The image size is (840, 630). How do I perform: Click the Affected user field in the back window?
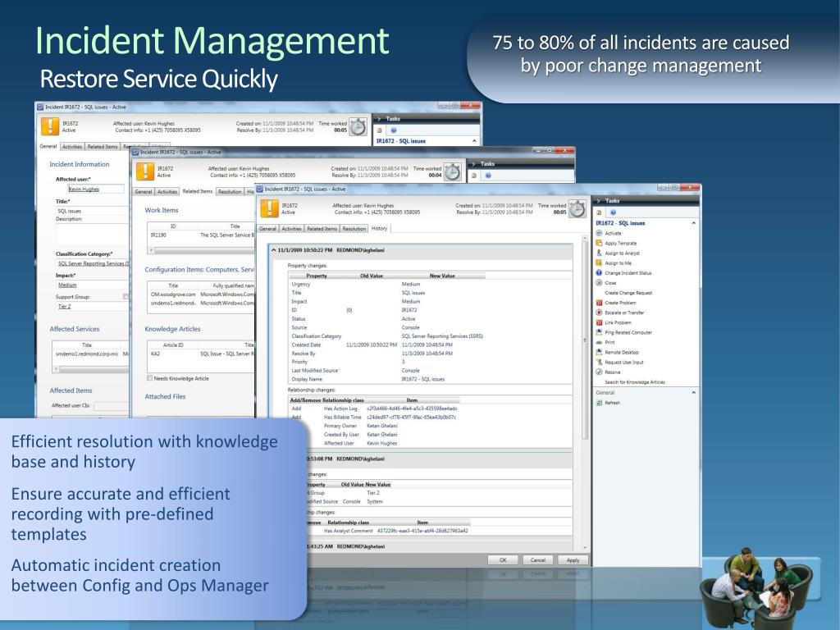point(96,189)
